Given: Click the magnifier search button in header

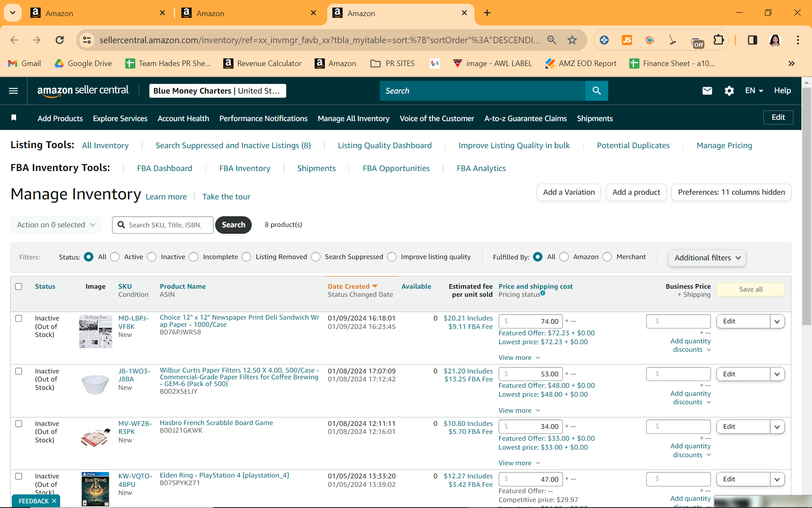Looking at the screenshot, I should point(596,91).
